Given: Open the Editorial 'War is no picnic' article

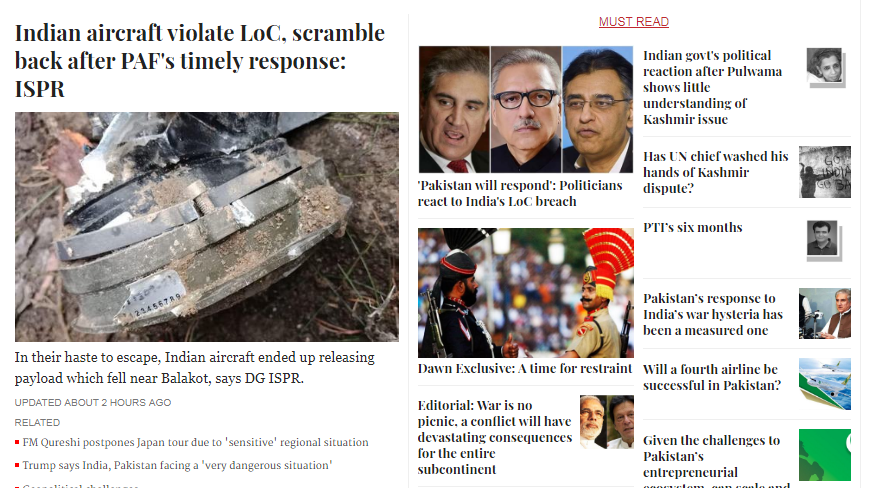Looking at the screenshot, I should coord(495,437).
